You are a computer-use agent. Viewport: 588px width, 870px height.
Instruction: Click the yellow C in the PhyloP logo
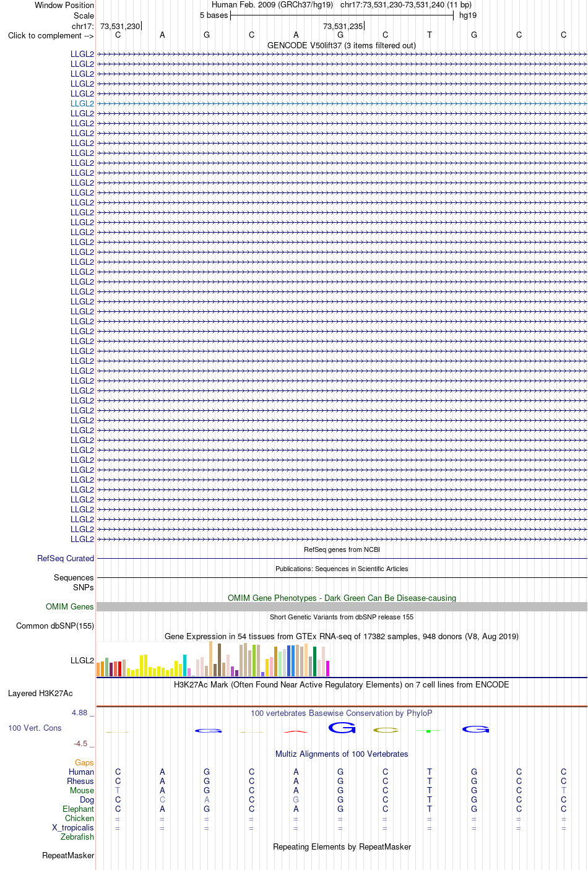386,730
